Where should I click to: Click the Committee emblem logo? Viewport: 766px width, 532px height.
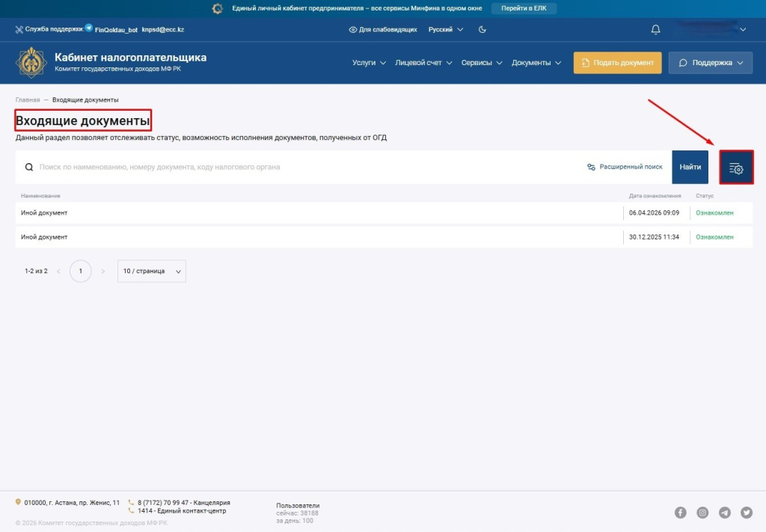point(31,63)
